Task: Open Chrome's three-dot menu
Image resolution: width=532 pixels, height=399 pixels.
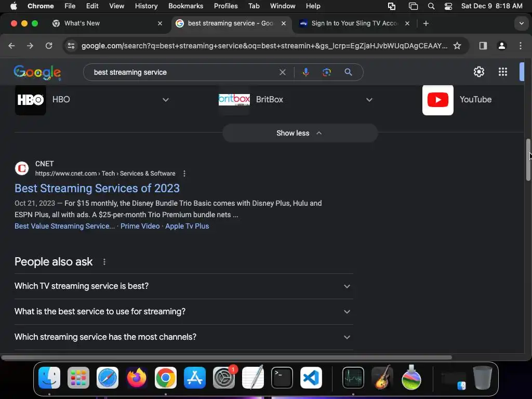Action: (521, 46)
